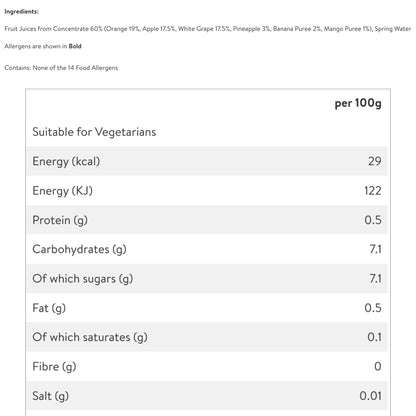Click the per 100g column header

coord(358,103)
